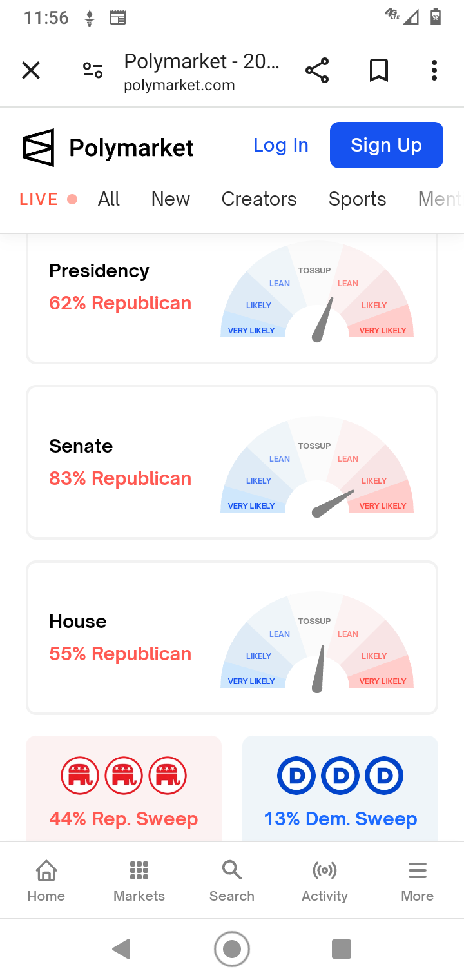Viewport: 464px width, 980px height.
Task: Switch to the Creators tab
Action: tap(259, 199)
